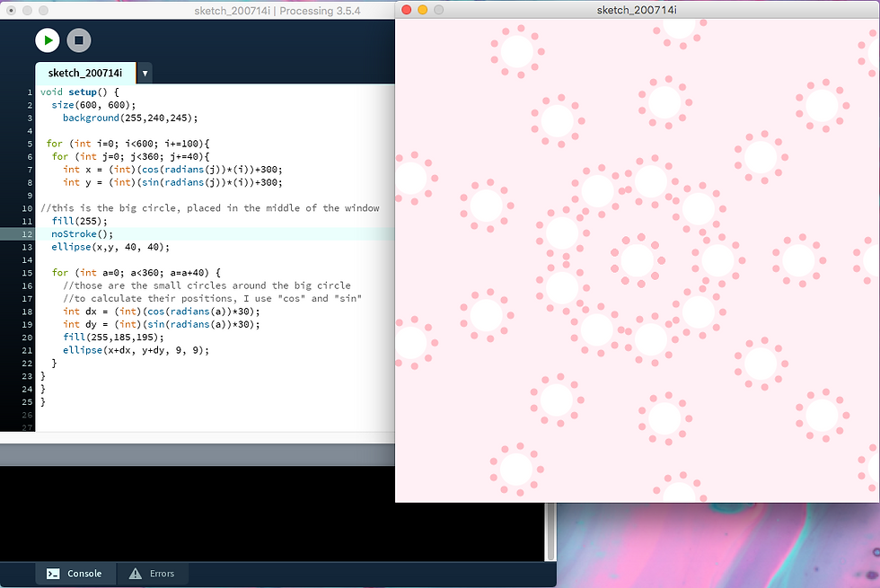Close the sketch output window with the red button
This screenshot has height=588, width=880.
coord(407,10)
